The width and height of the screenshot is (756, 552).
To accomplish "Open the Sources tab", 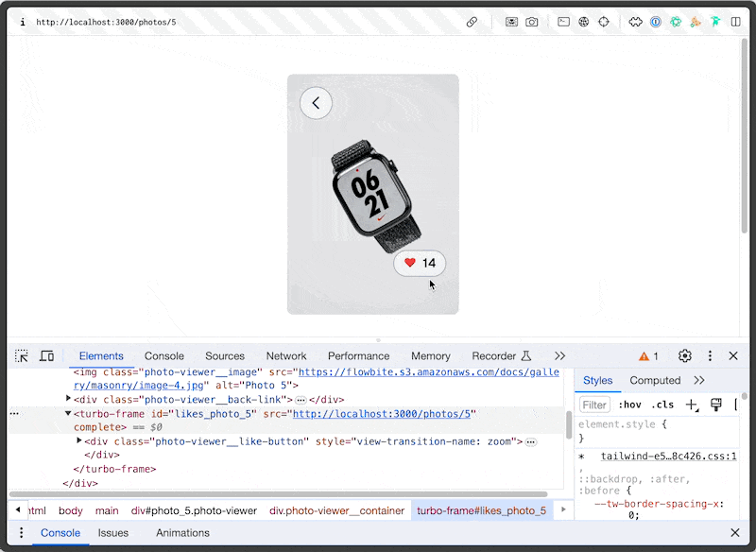I will point(225,355).
